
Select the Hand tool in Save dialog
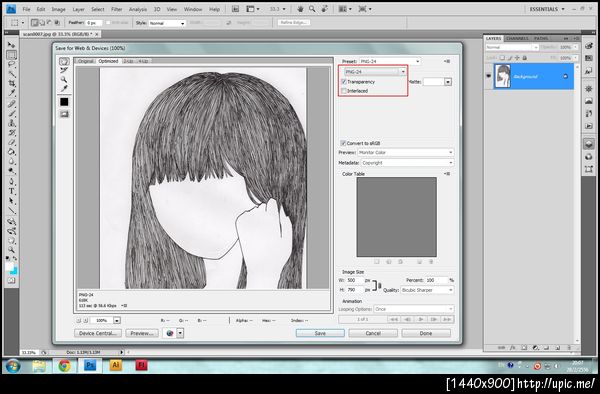64,62
